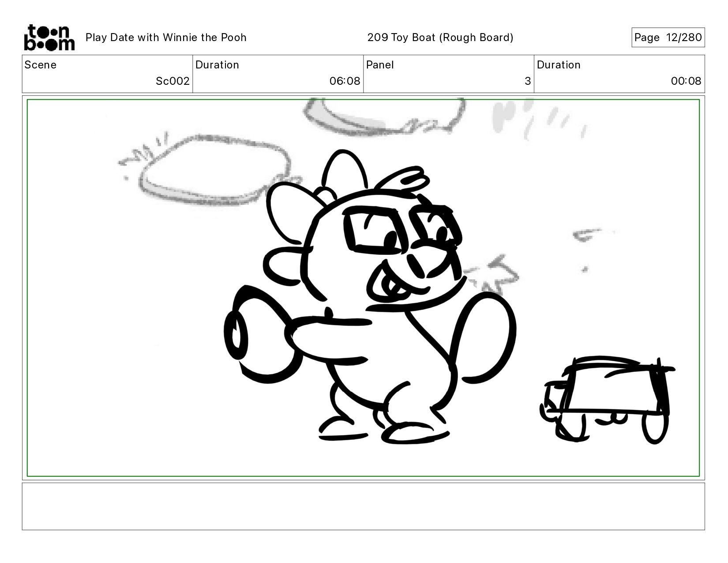728x563 pixels.
Task: Click the empty notes box below the panel
Action: click(x=364, y=506)
